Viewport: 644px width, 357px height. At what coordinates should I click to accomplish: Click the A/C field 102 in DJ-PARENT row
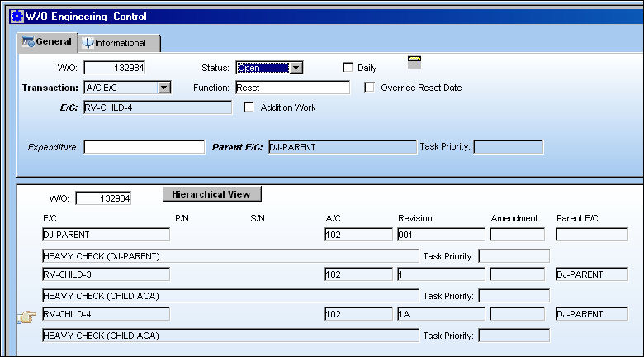coord(358,235)
